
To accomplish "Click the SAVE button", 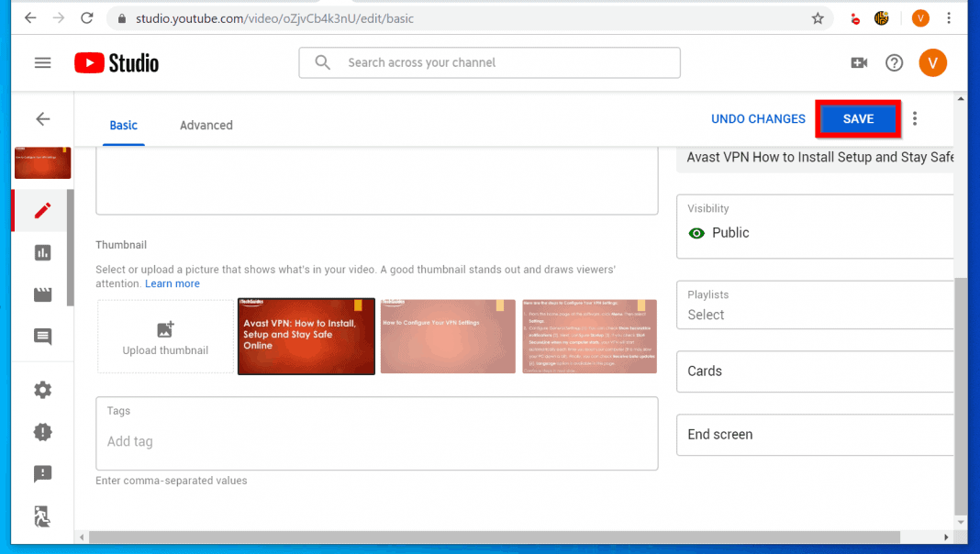I will (x=858, y=119).
